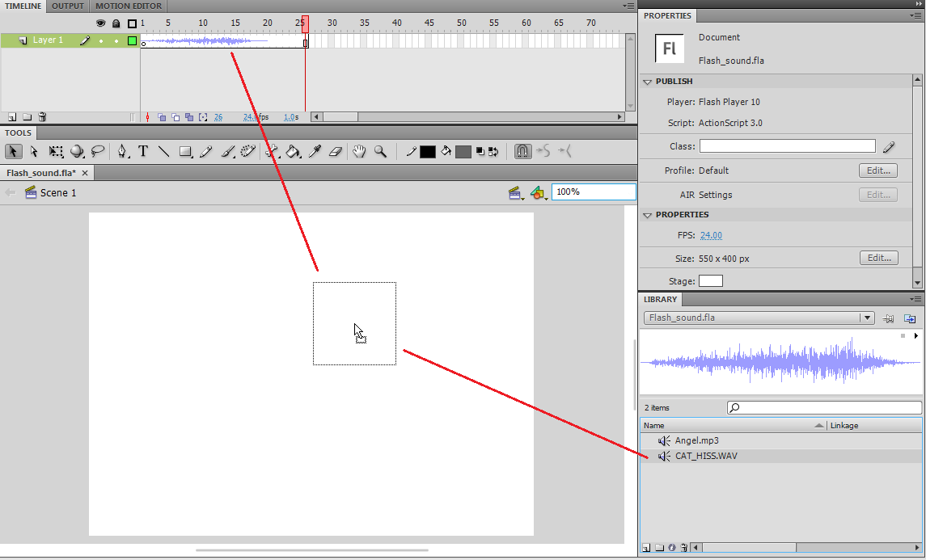Select the Text tool

point(143,152)
